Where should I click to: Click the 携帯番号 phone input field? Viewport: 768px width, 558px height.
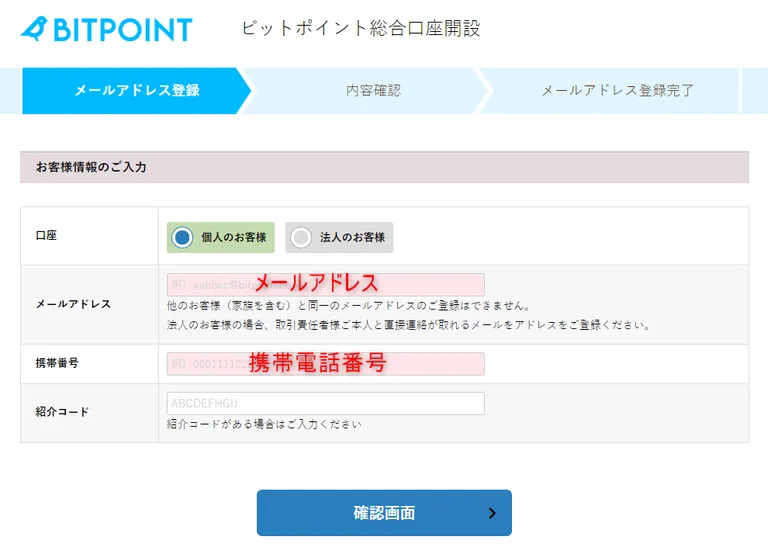tap(326, 364)
